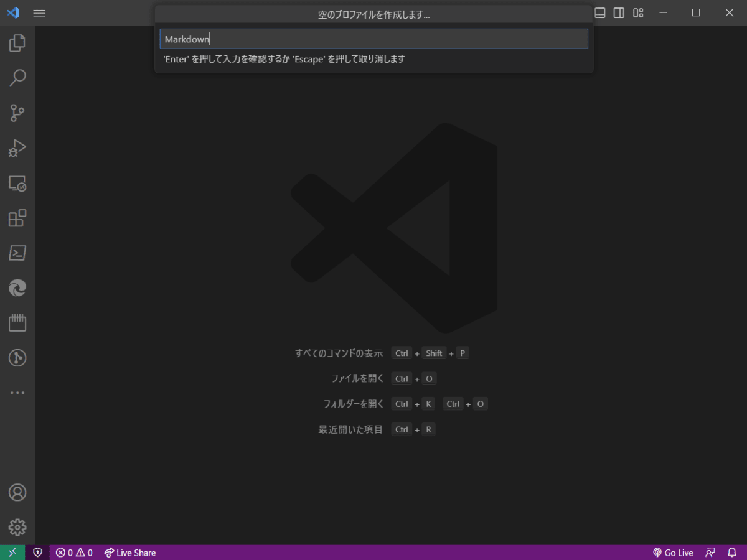Open the notepad-style icon in the activity bar
This screenshot has width=747, height=560.
pyautogui.click(x=17, y=323)
